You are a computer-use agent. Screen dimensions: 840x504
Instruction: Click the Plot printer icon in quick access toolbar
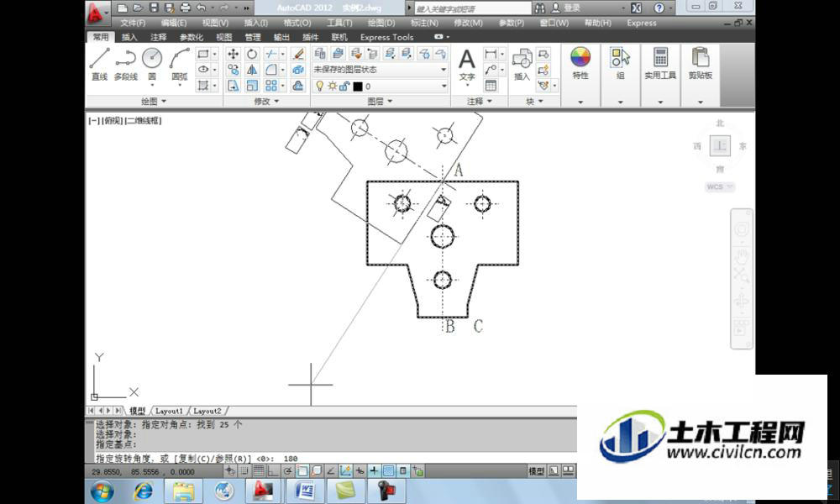pyautogui.click(x=186, y=8)
